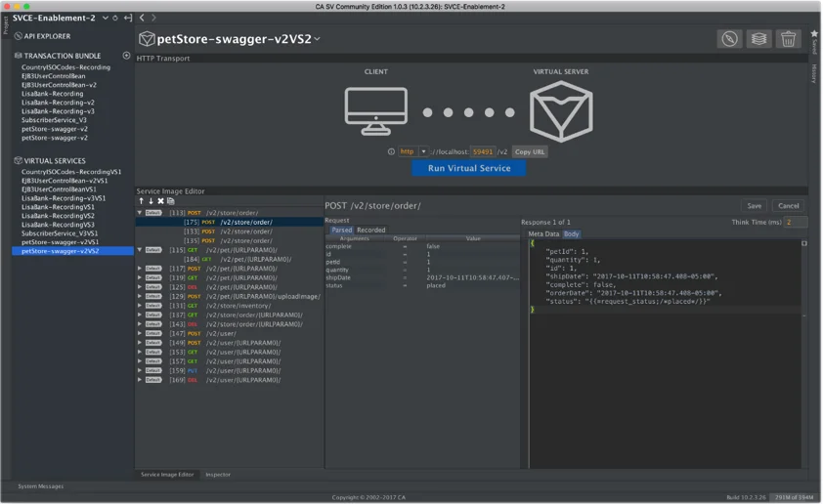The height and width of the screenshot is (504, 823).
Task: Select the [184] GET /v2/pet child transaction
Action: pyautogui.click(x=230, y=260)
